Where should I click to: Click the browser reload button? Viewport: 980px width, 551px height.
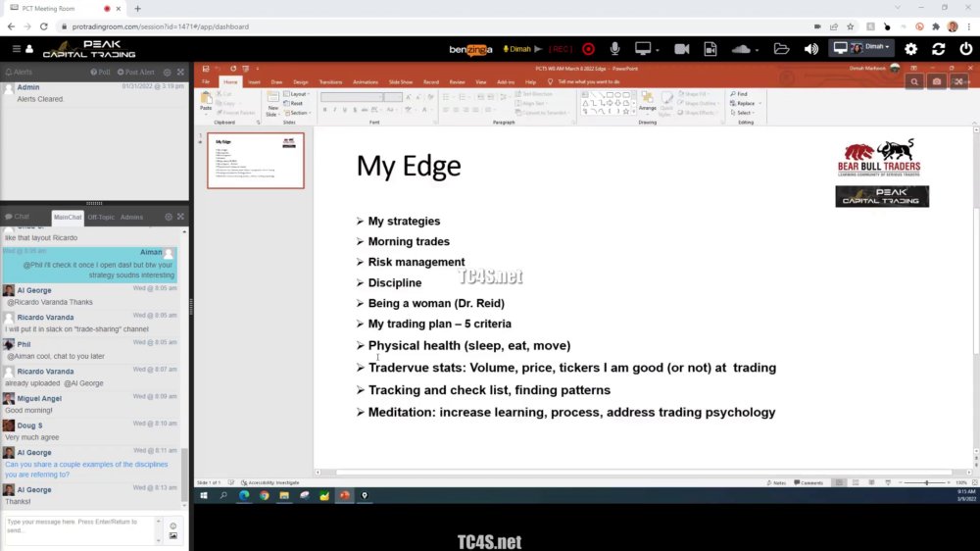point(44,26)
